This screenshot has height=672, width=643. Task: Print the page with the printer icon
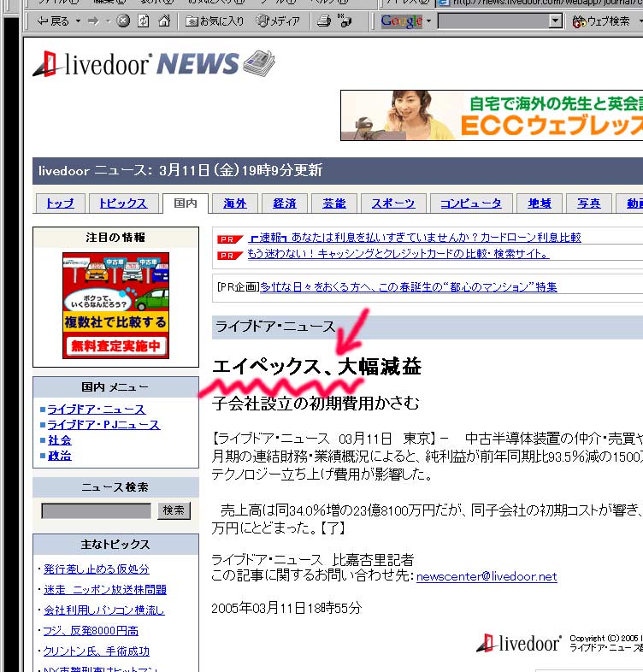coord(324,21)
